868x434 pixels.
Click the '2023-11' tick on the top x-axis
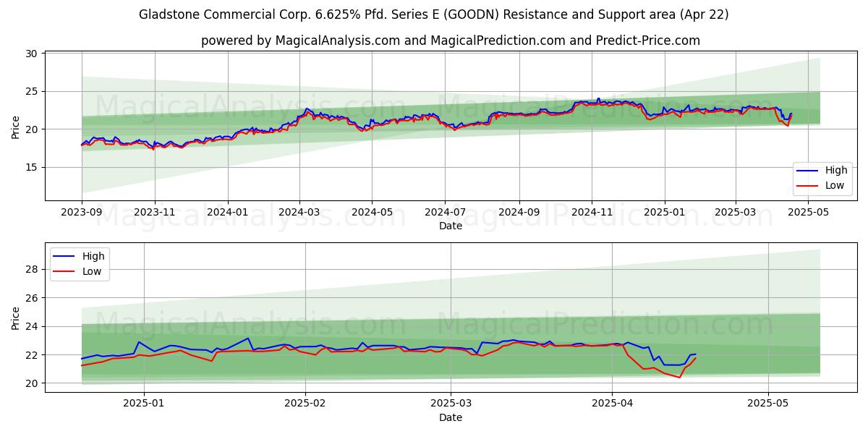click(155, 213)
